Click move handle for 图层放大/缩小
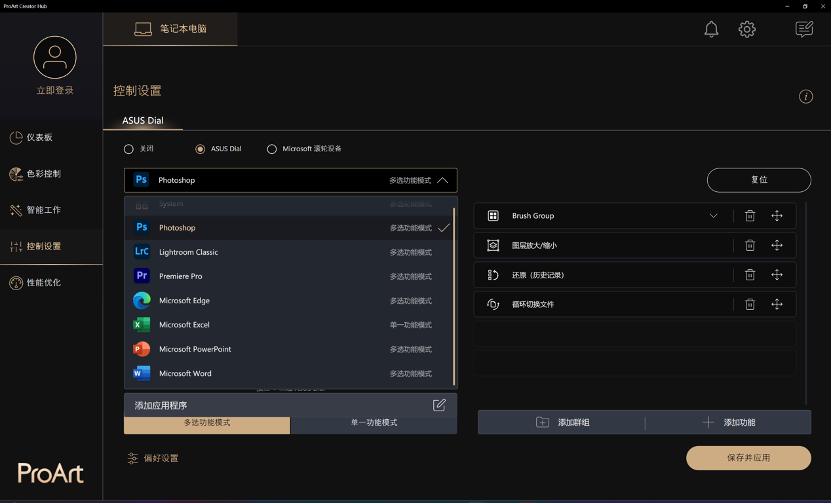 click(x=777, y=245)
